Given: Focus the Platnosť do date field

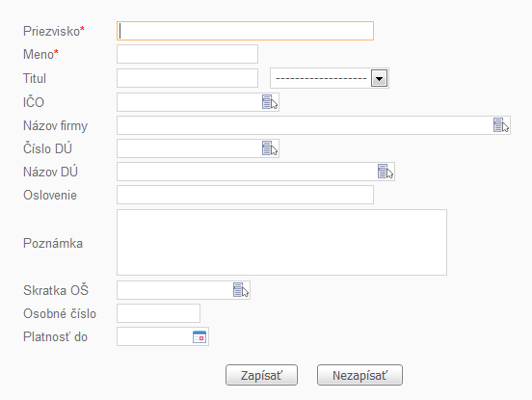Looking at the screenshot, I should pyautogui.click(x=154, y=336).
